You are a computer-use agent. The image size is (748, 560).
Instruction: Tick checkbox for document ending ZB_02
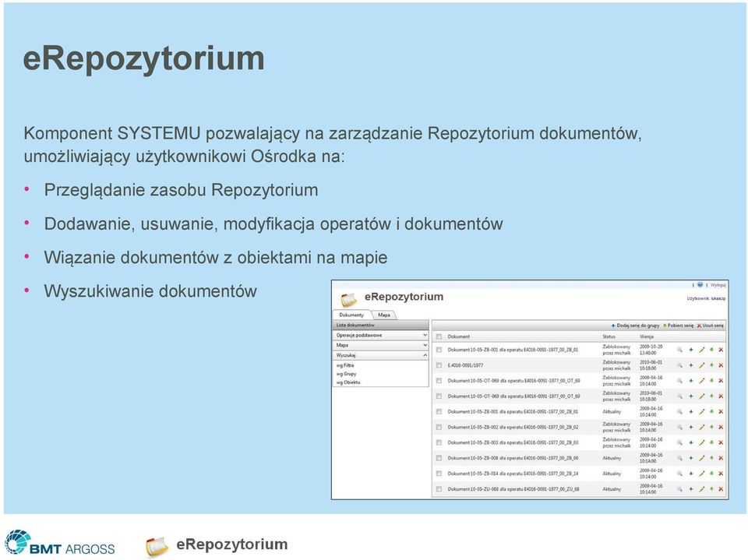[x=439, y=428]
